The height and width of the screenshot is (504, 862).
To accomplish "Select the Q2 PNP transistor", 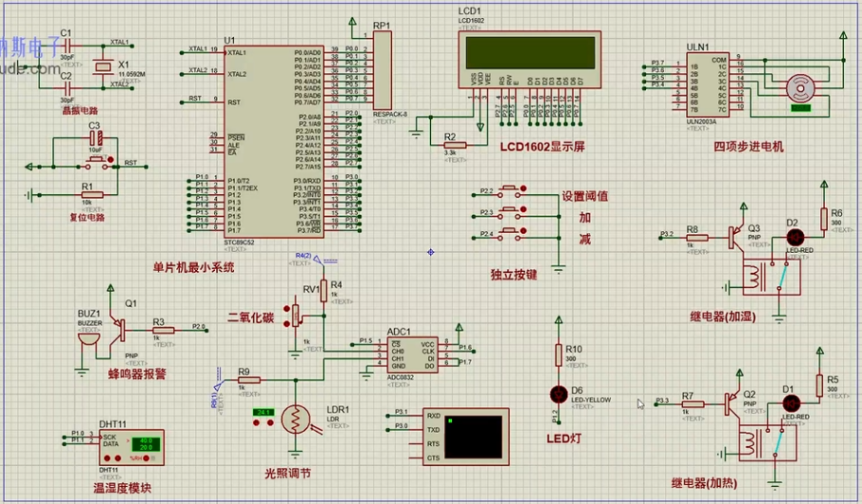I will coord(733,404).
